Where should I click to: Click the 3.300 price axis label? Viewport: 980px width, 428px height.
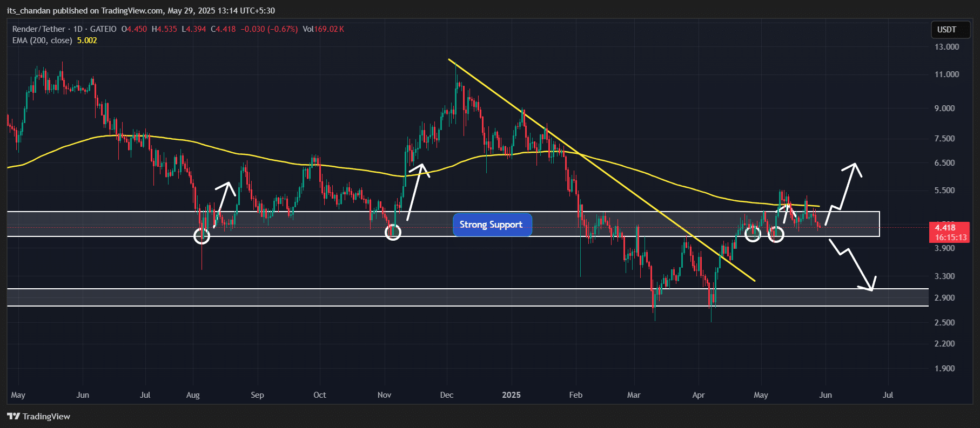944,276
